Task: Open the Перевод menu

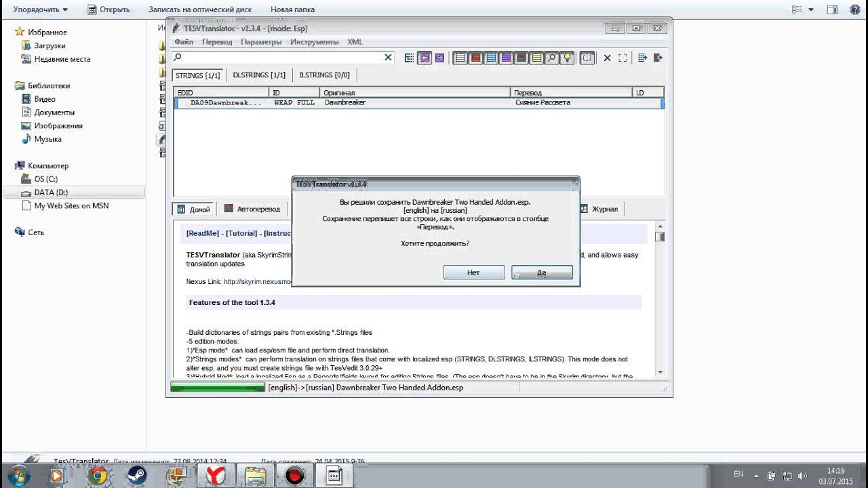Action: pyautogui.click(x=217, y=42)
